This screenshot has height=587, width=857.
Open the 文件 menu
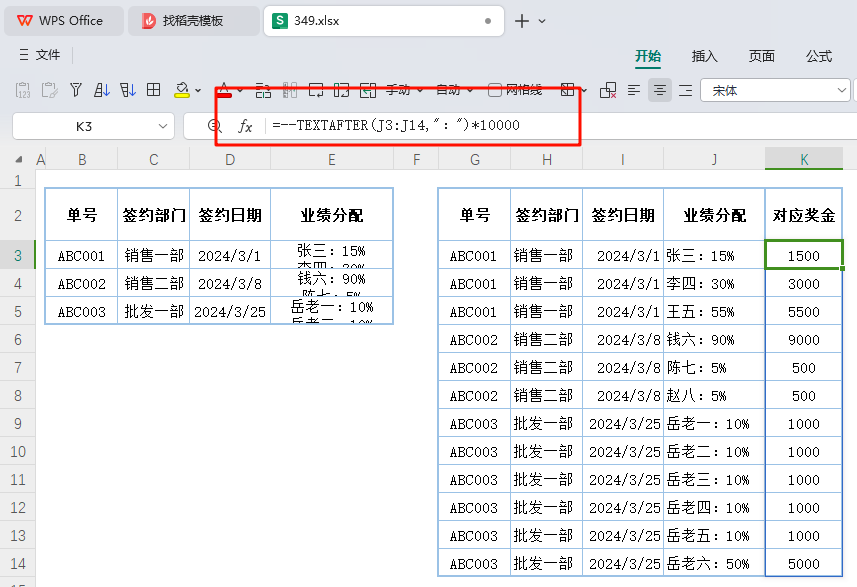point(48,55)
